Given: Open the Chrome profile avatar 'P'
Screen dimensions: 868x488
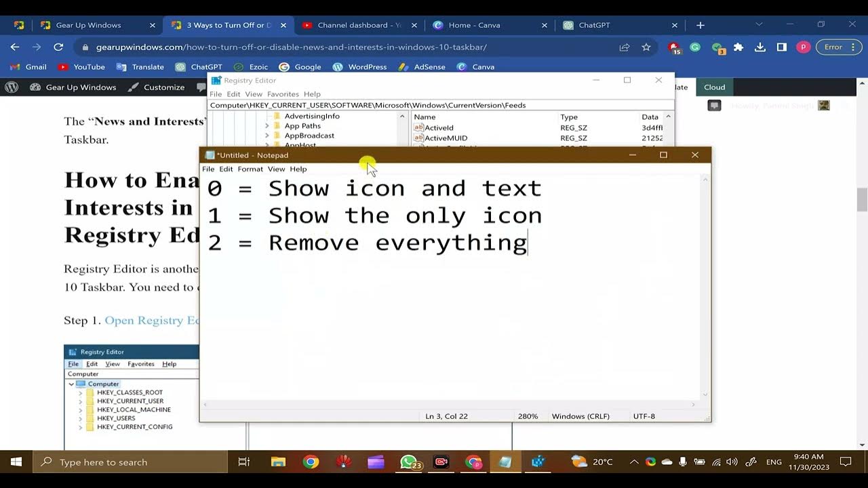Looking at the screenshot, I should click(804, 47).
